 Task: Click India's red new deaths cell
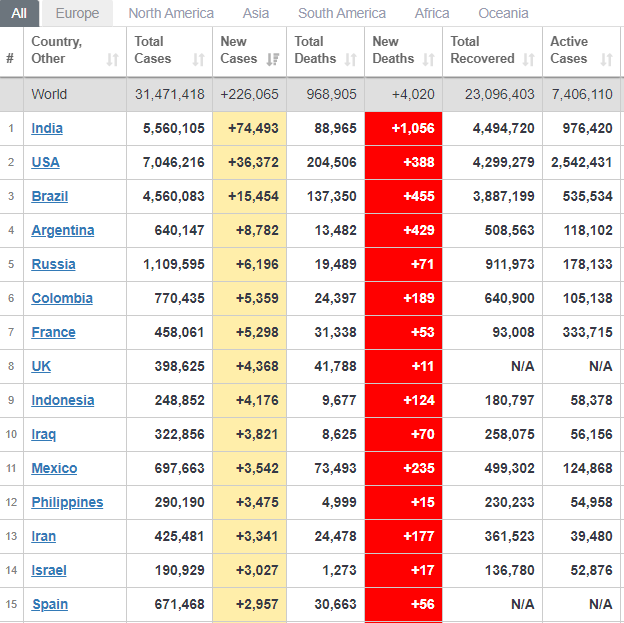(x=403, y=128)
